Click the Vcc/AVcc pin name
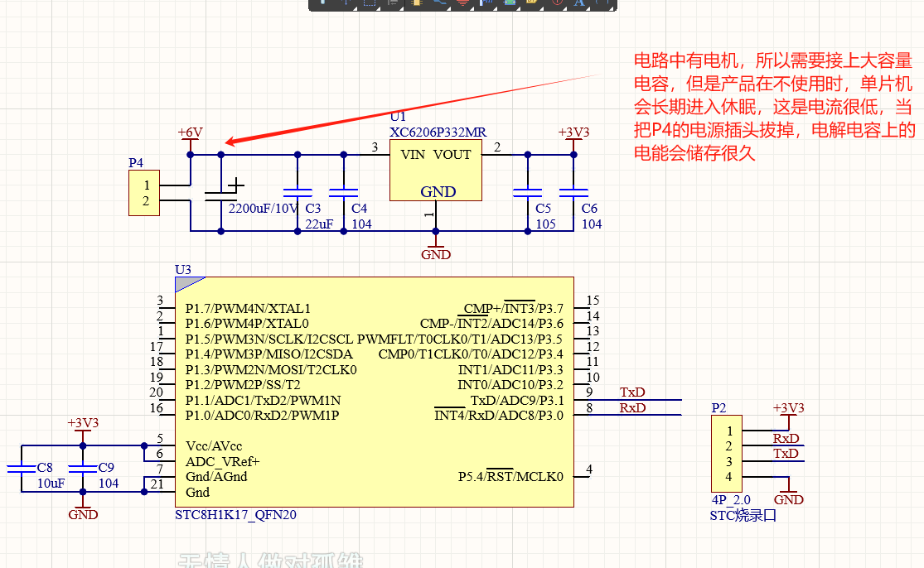The width and height of the screenshot is (924, 568). pyautogui.click(x=214, y=446)
